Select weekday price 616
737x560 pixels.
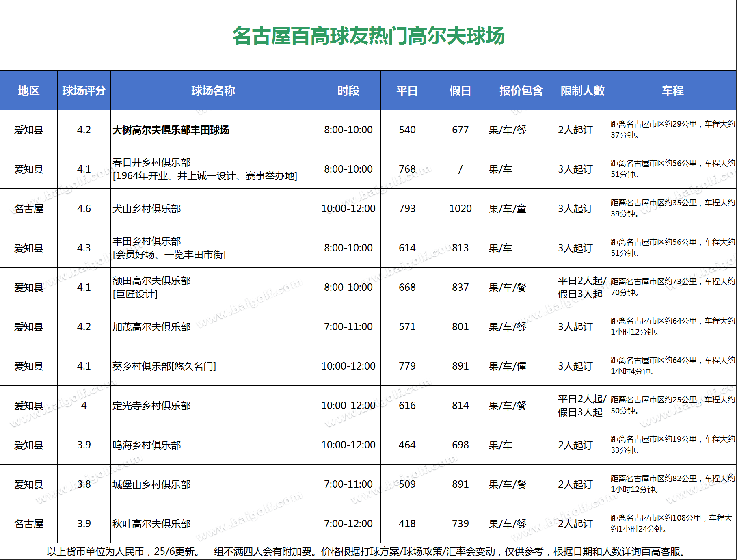(x=407, y=406)
